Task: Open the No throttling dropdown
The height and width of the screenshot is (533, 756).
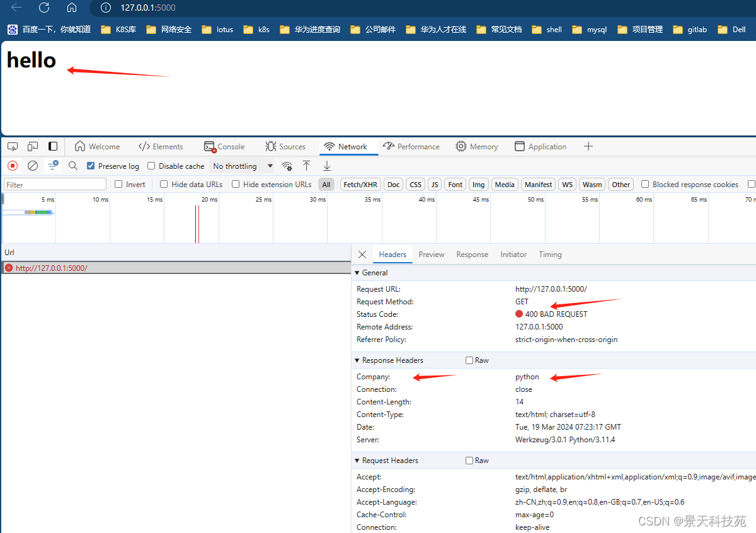Action: click(x=243, y=166)
